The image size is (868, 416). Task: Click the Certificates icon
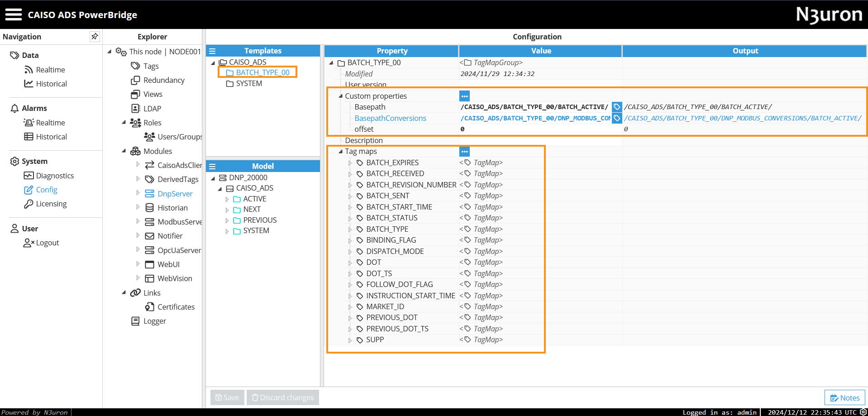coord(149,307)
